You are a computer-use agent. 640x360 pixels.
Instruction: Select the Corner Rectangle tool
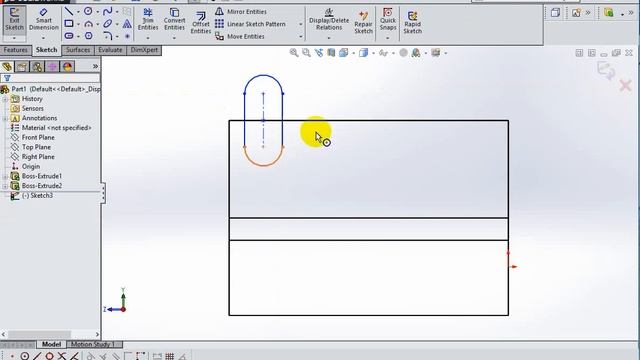(69, 24)
